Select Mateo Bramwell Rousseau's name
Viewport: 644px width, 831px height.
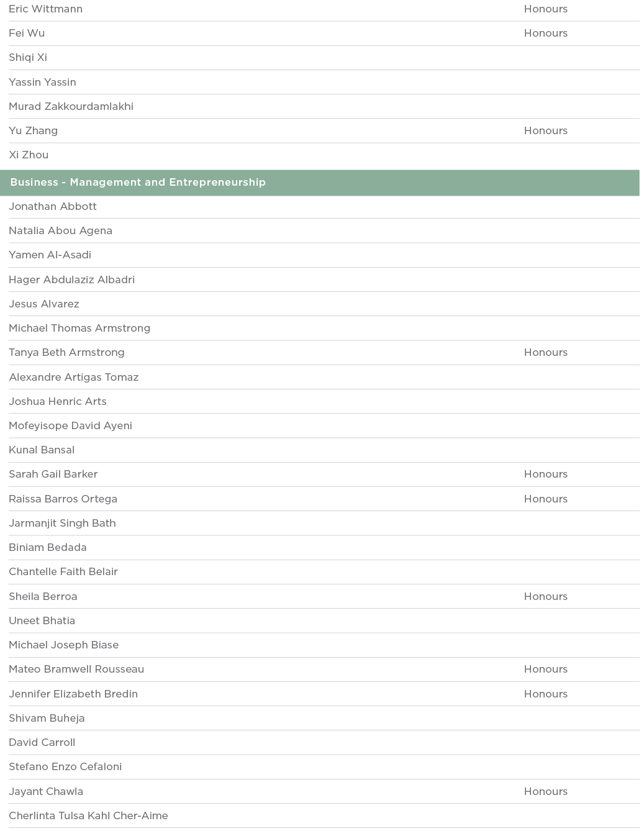[76, 670]
